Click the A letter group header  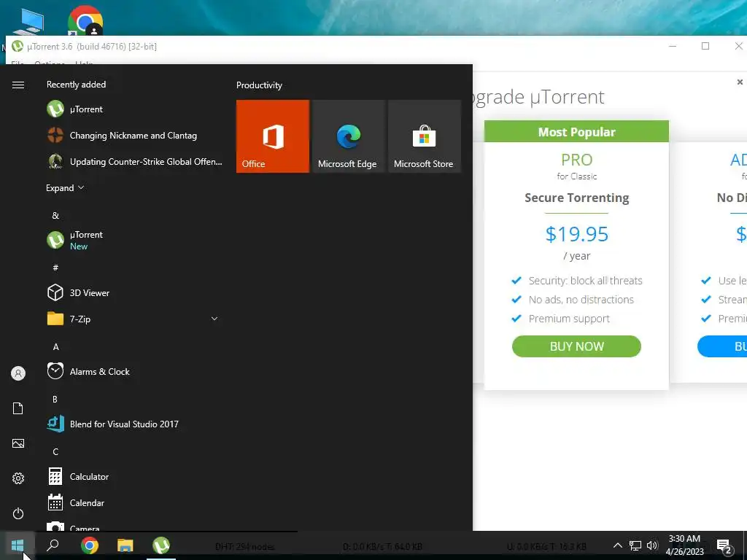(55, 346)
